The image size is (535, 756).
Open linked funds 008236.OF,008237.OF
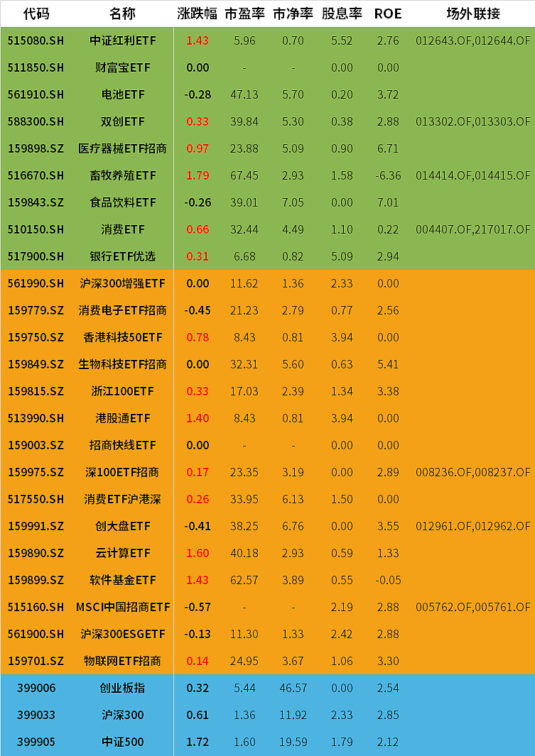pyautogui.click(x=472, y=472)
